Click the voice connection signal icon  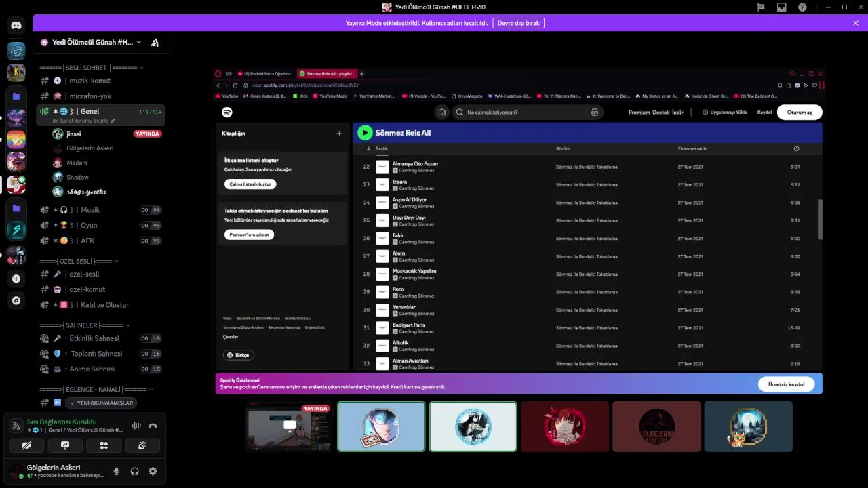pyautogui.click(x=16, y=426)
